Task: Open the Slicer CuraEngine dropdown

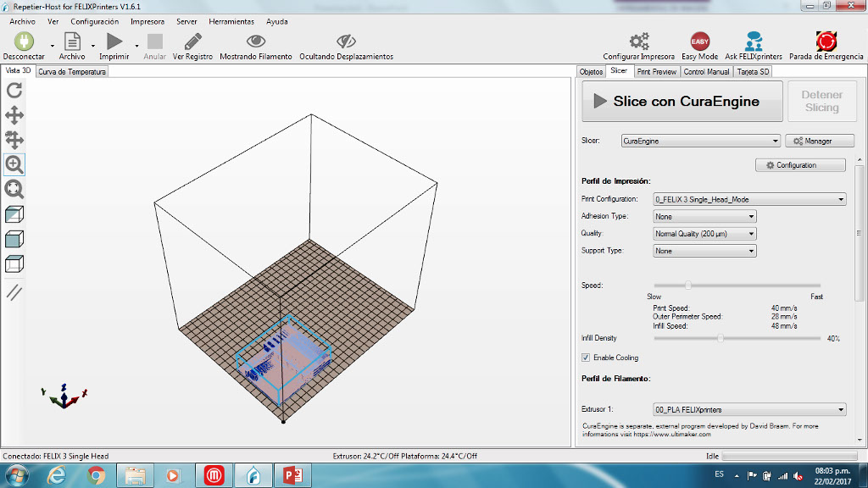Action: (x=700, y=141)
